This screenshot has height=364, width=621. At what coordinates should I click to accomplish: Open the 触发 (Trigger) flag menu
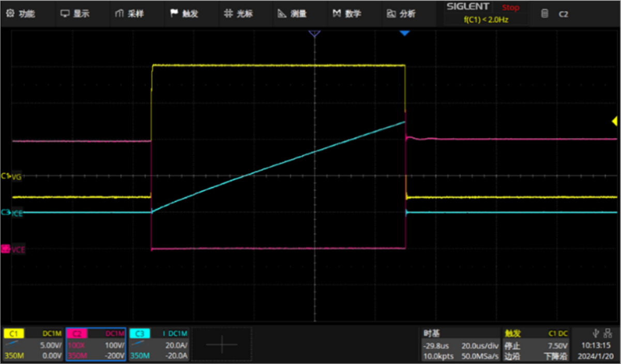tap(185, 14)
